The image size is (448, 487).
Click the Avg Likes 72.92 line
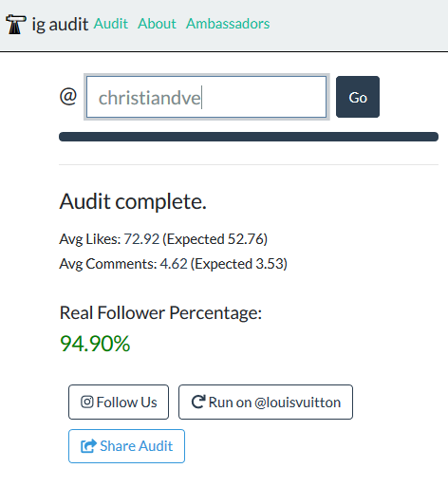163,239
